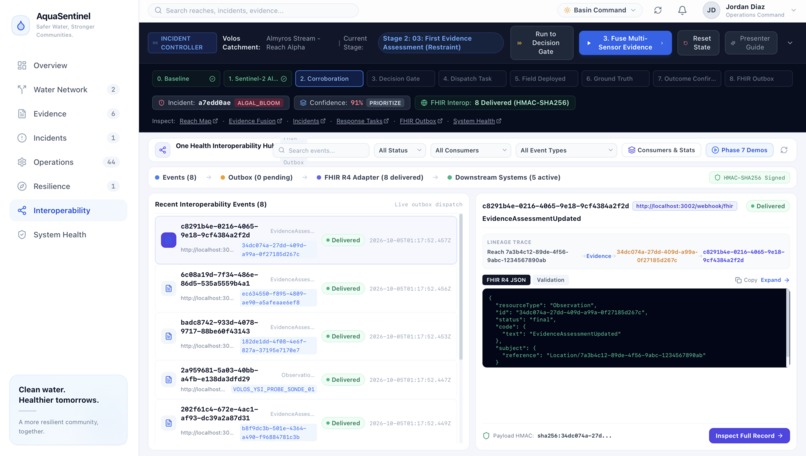Open the FHIR Outbox inspect link
Image resolution: width=806 pixels, height=456 pixels.
(421, 121)
